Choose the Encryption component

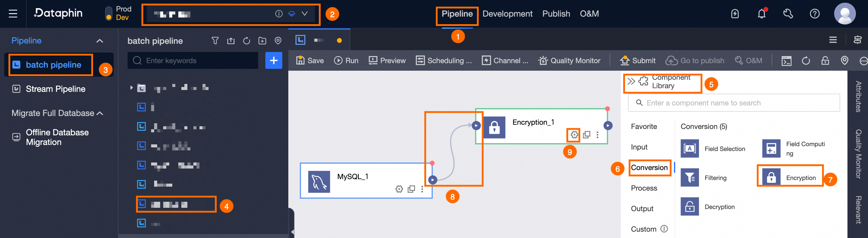[789, 178]
